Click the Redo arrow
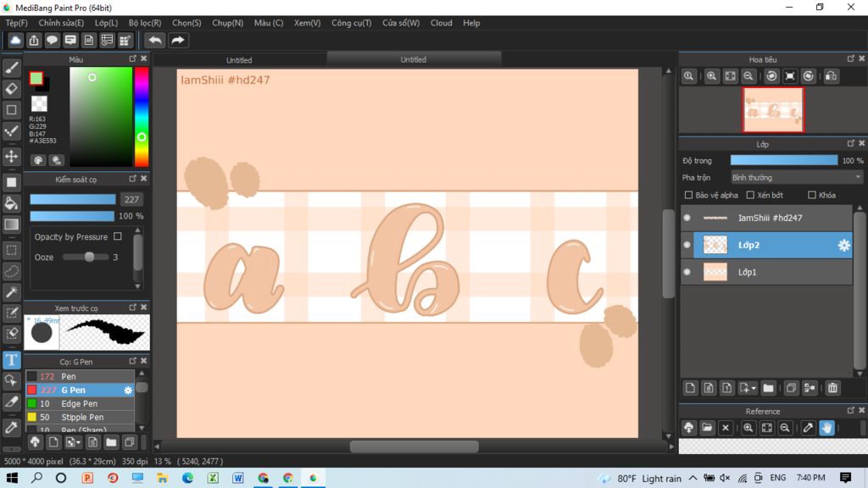This screenshot has height=488, width=868. point(178,41)
